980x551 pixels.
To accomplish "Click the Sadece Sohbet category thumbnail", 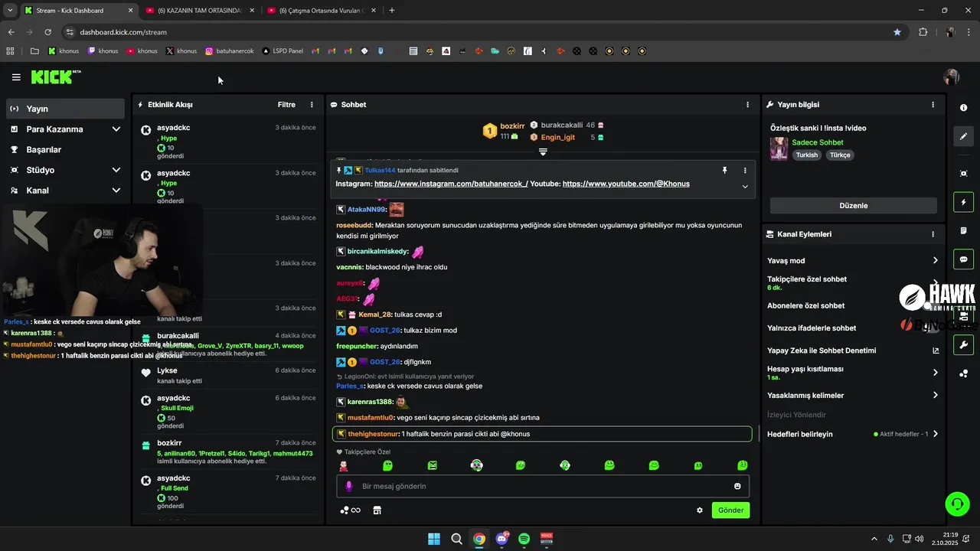I will (779, 148).
